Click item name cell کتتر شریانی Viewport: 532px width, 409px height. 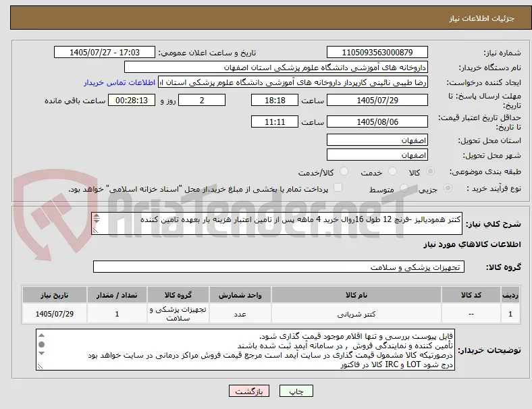tap(356, 314)
